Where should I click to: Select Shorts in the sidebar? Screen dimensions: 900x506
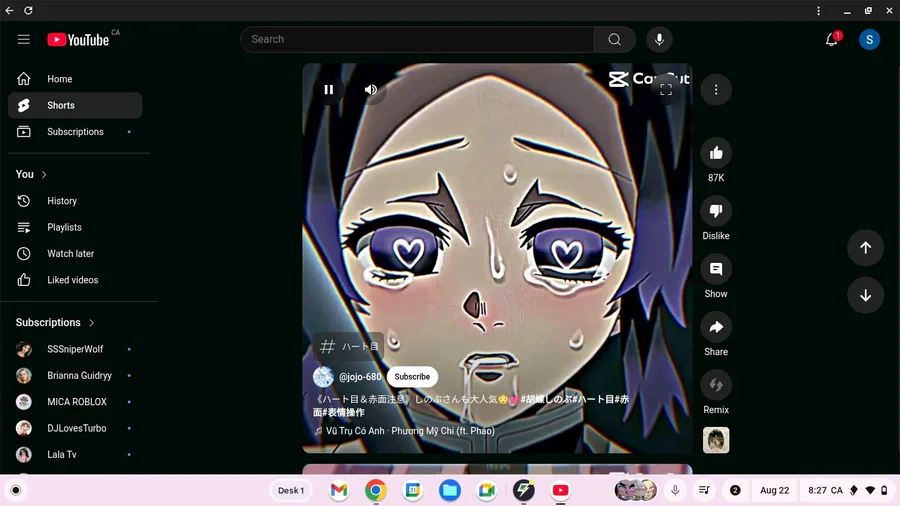click(75, 105)
